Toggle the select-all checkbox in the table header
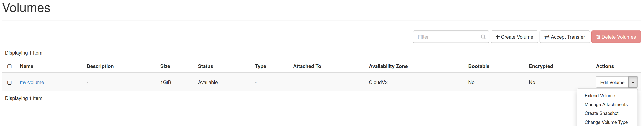Screen dimensions: 644x126 [x=10, y=66]
